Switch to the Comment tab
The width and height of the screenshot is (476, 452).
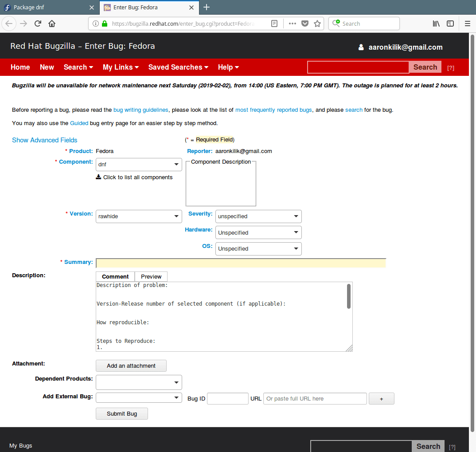(x=115, y=276)
